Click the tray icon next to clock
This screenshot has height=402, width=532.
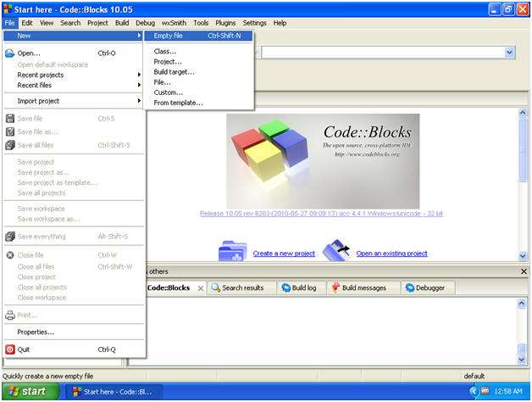click(485, 391)
